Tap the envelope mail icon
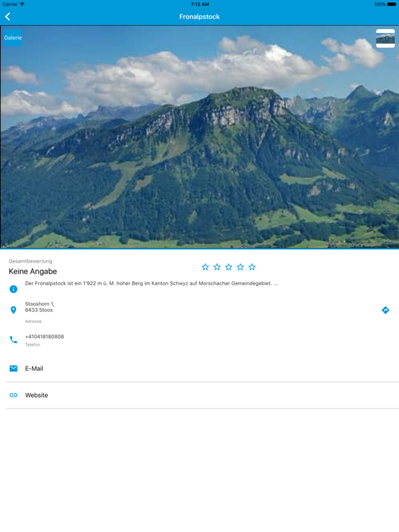The width and height of the screenshot is (399, 532). [13, 369]
